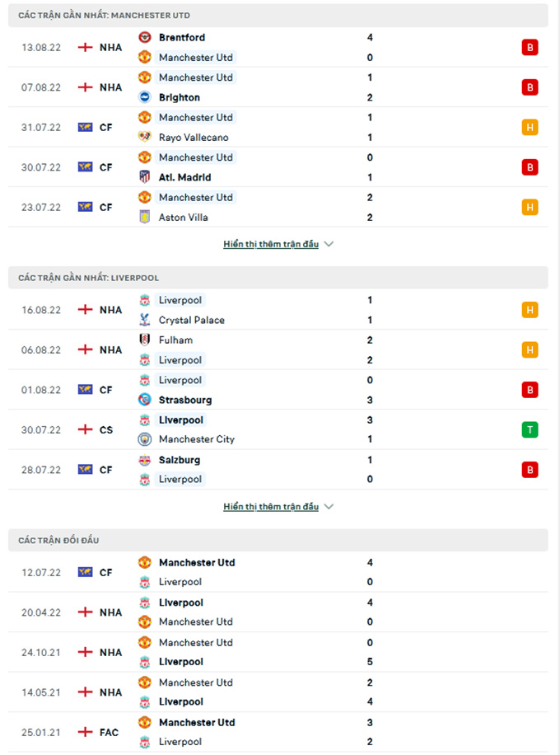Screen dimensions: 560x755
Task: Click the Strasbourg crest icon
Action: 145,400
